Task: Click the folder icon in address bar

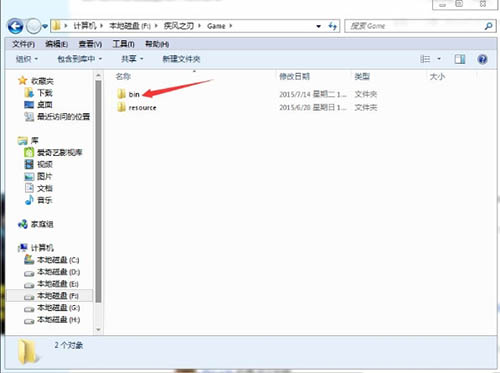Action: point(57,26)
